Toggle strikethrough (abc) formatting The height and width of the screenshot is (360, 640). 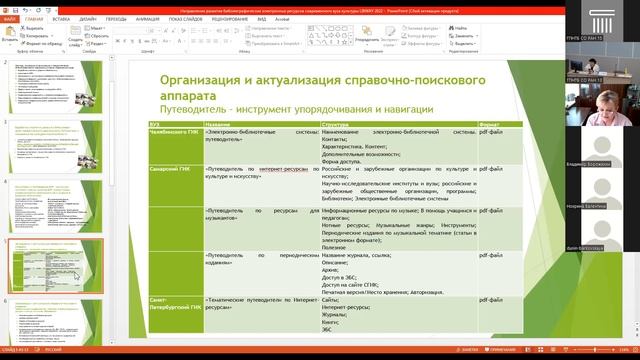click(x=147, y=41)
